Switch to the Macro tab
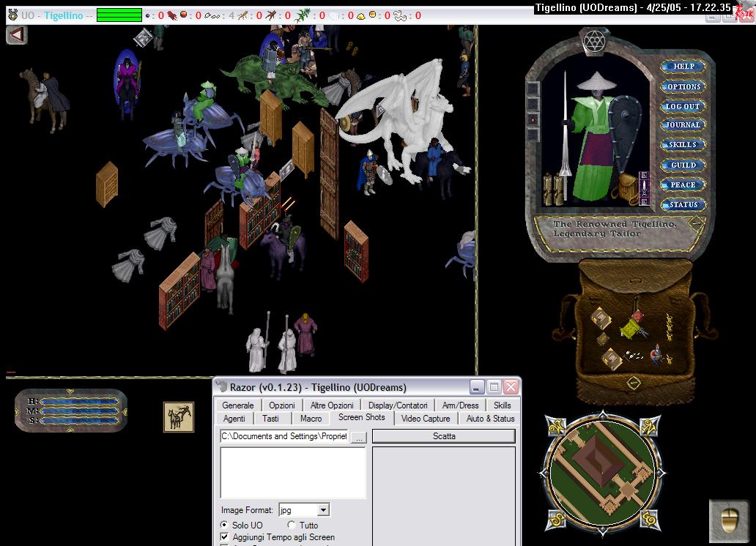The width and height of the screenshot is (756, 546). point(311,419)
